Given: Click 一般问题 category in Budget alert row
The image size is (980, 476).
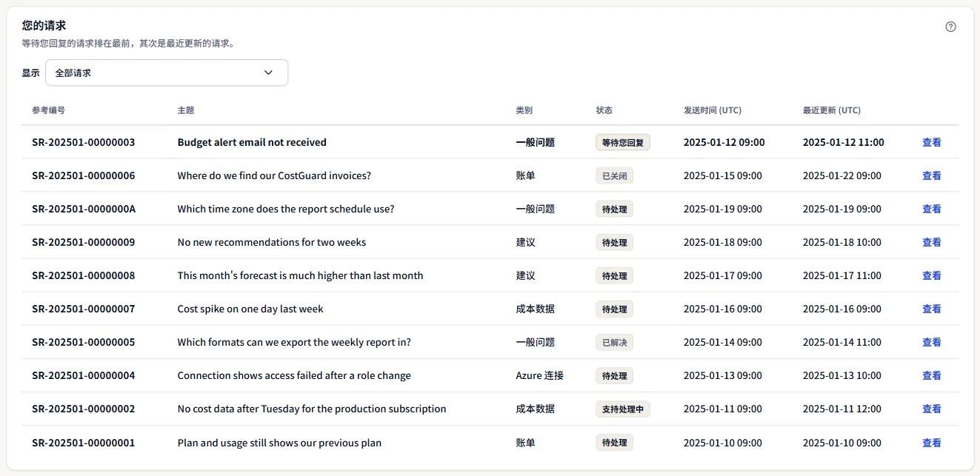Looking at the screenshot, I should click(x=536, y=142).
